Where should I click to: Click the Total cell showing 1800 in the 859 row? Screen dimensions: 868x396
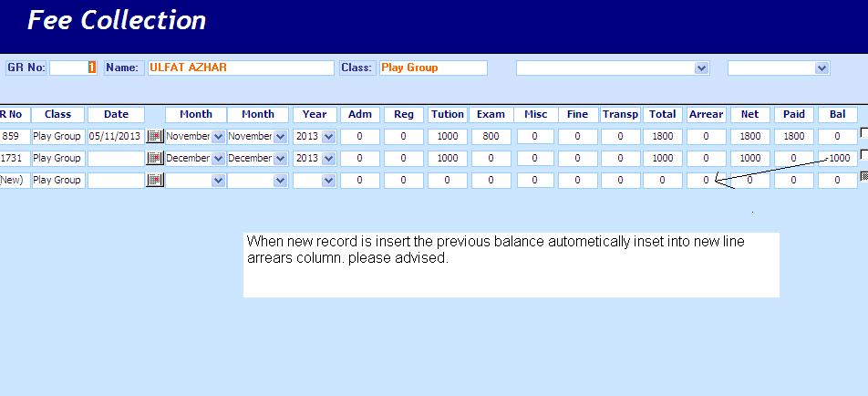click(x=663, y=136)
